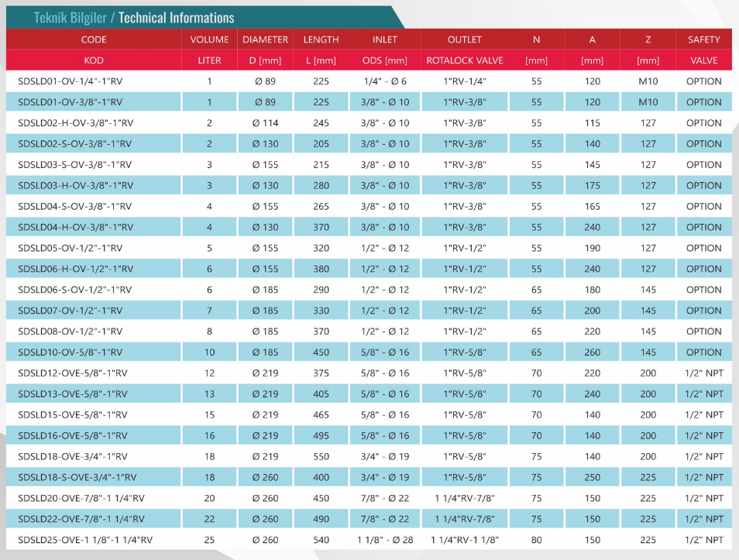Click volume value 20
The width and height of the screenshot is (739, 560).
[209, 498]
